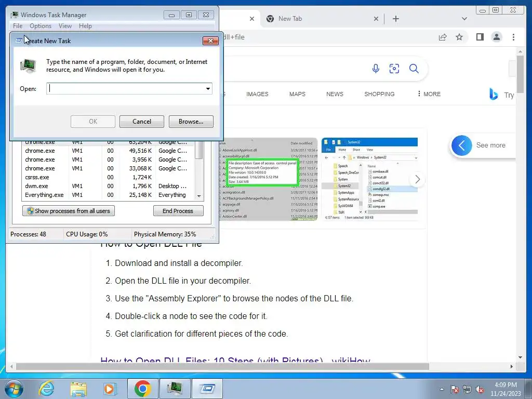532x399 pixels.
Task: Click the See more label
Action: pyautogui.click(x=490, y=145)
